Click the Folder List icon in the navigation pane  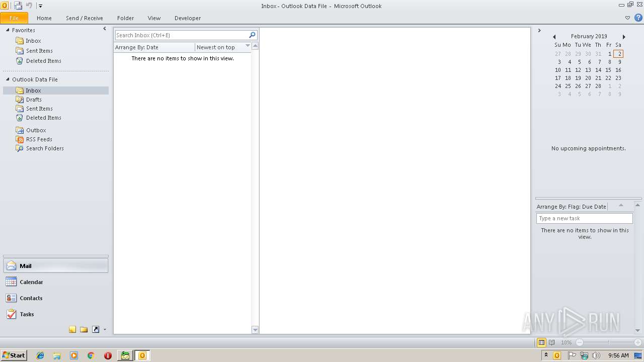tap(84, 330)
